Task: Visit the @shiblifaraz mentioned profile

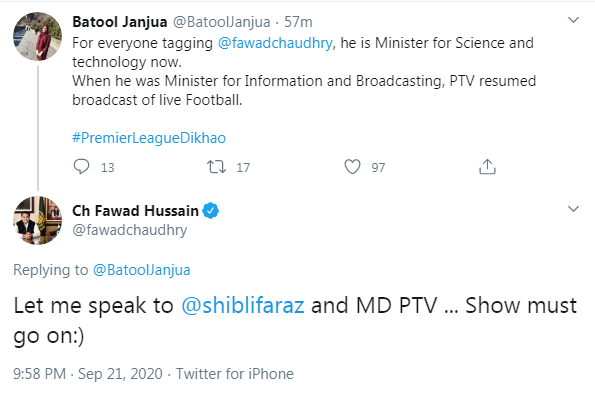Action: click(x=243, y=305)
